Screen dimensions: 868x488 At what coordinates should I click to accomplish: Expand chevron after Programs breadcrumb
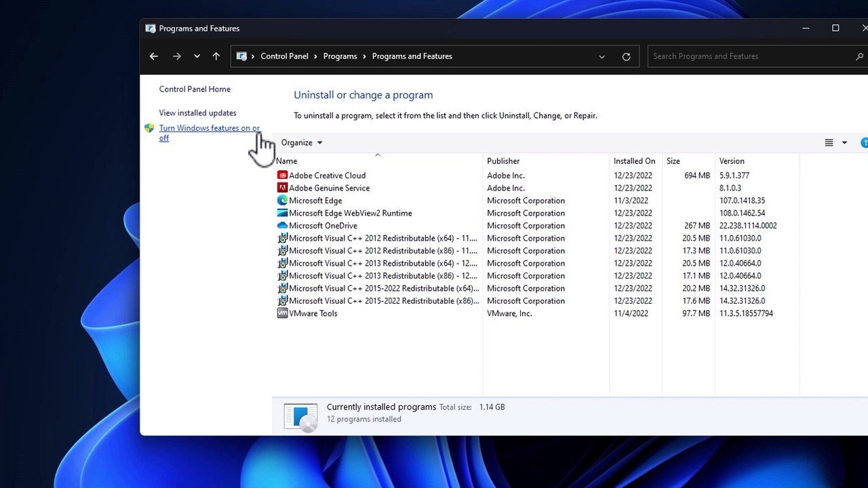(x=365, y=56)
